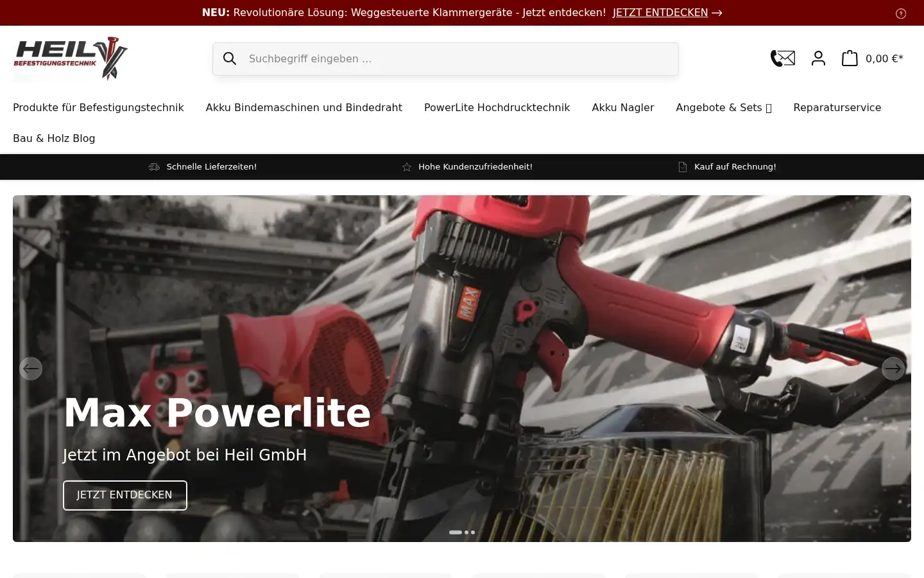Open Reparaturservice menu item

pyautogui.click(x=837, y=108)
